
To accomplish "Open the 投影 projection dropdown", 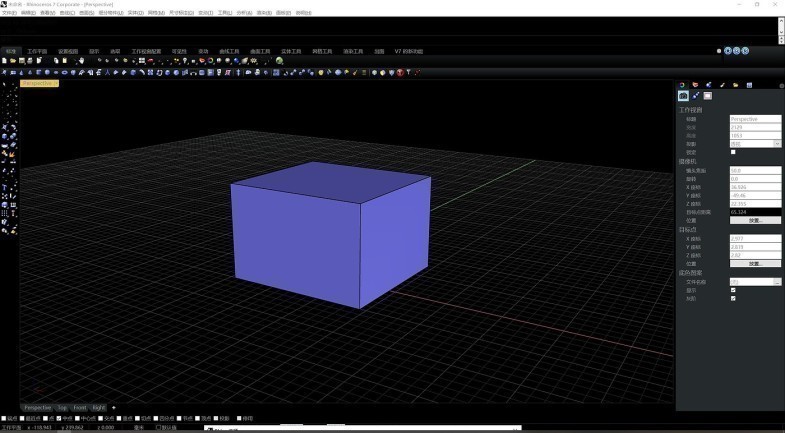I will [x=777, y=144].
